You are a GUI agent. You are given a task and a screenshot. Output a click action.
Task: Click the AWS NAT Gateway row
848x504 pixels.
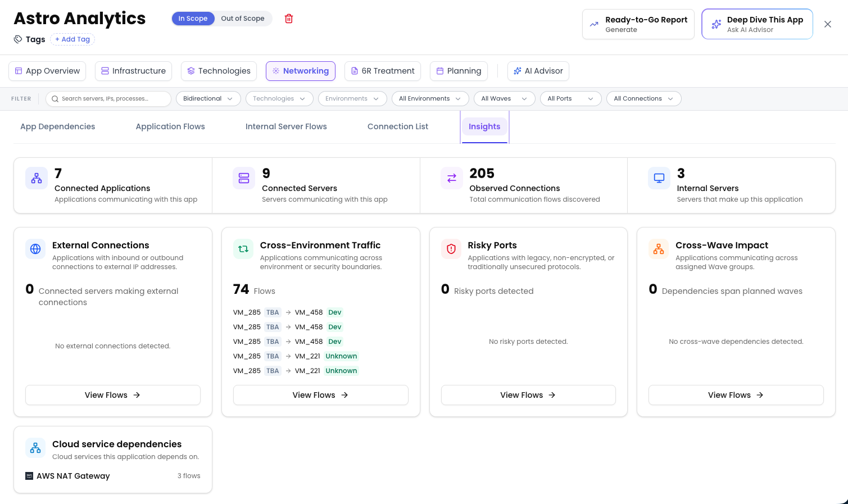click(x=113, y=476)
